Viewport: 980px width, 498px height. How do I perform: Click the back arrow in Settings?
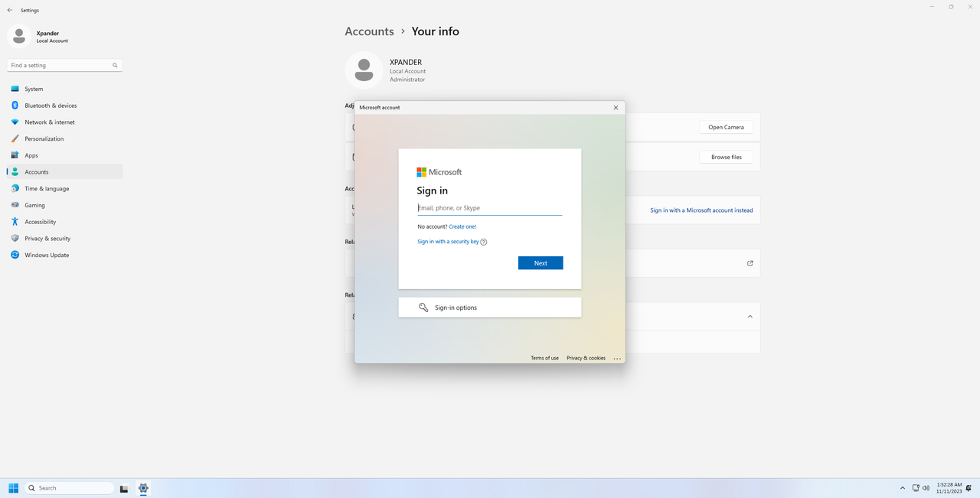10,10
